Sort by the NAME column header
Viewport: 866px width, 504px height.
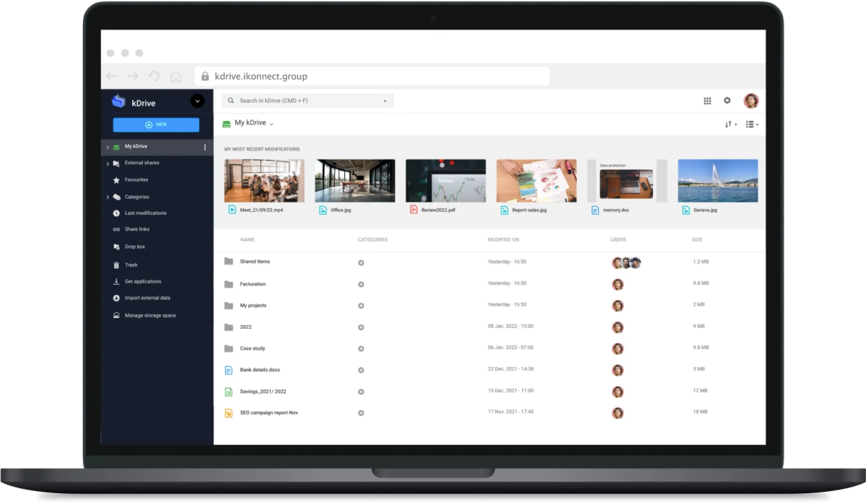click(x=248, y=239)
